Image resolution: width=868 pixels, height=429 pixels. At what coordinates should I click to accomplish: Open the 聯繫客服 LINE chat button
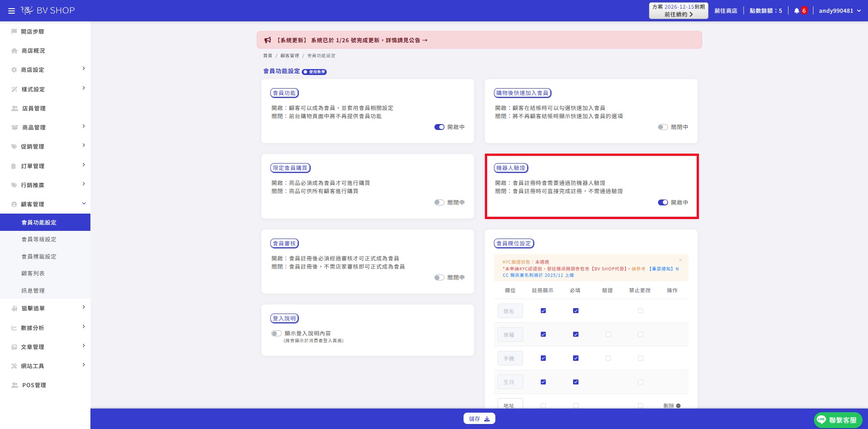click(x=838, y=420)
